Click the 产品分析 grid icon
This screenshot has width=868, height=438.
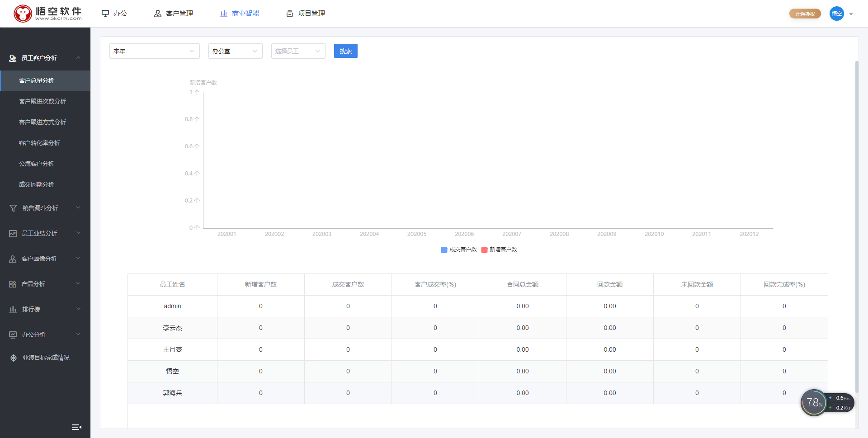pyautogui.click(x=13, y=284)
